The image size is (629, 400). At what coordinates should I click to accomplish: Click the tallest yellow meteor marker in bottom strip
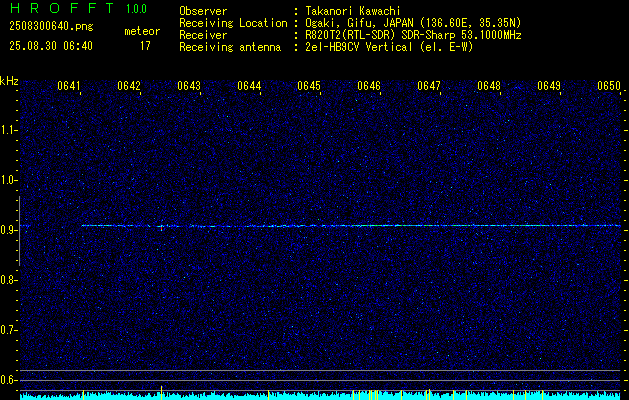point(162,393)
